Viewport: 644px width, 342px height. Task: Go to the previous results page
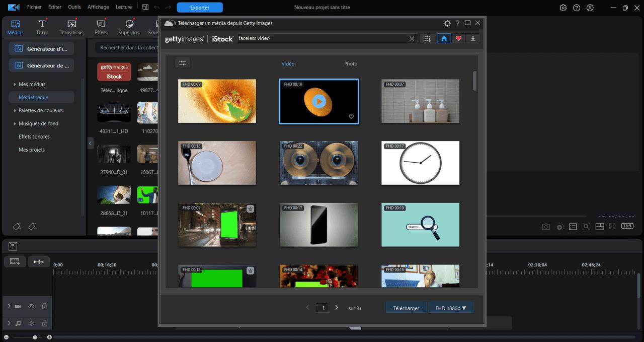click(307, 307)
